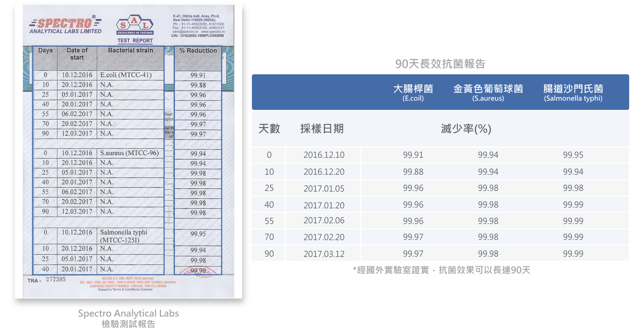
Task: Click the 90天長效抗菌報告 title
Action: (x=440, y=64)
